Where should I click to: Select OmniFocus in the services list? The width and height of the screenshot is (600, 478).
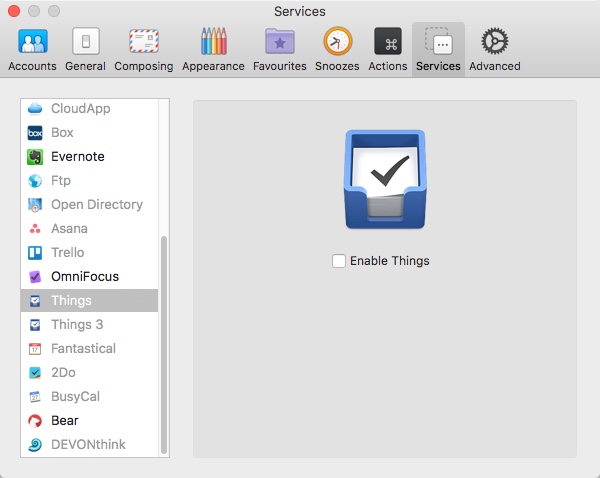pos(90,277)
